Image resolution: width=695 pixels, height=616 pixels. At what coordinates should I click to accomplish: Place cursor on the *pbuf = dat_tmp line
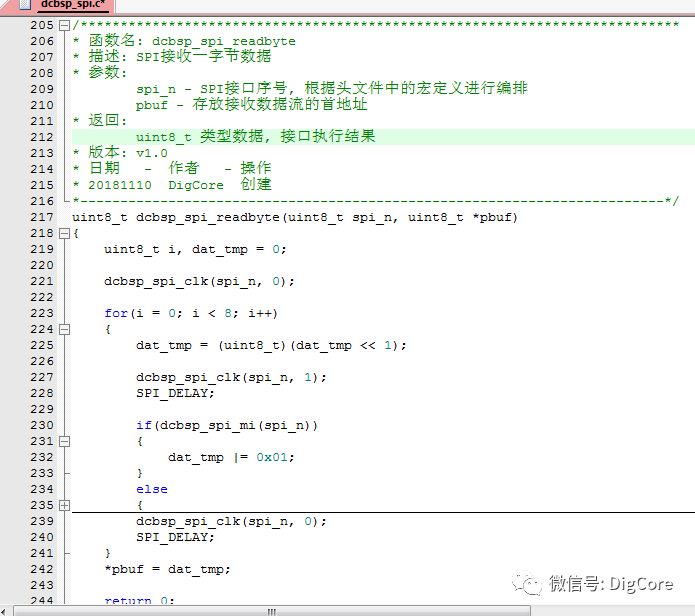pyautogui.click(x=167, y=569)
